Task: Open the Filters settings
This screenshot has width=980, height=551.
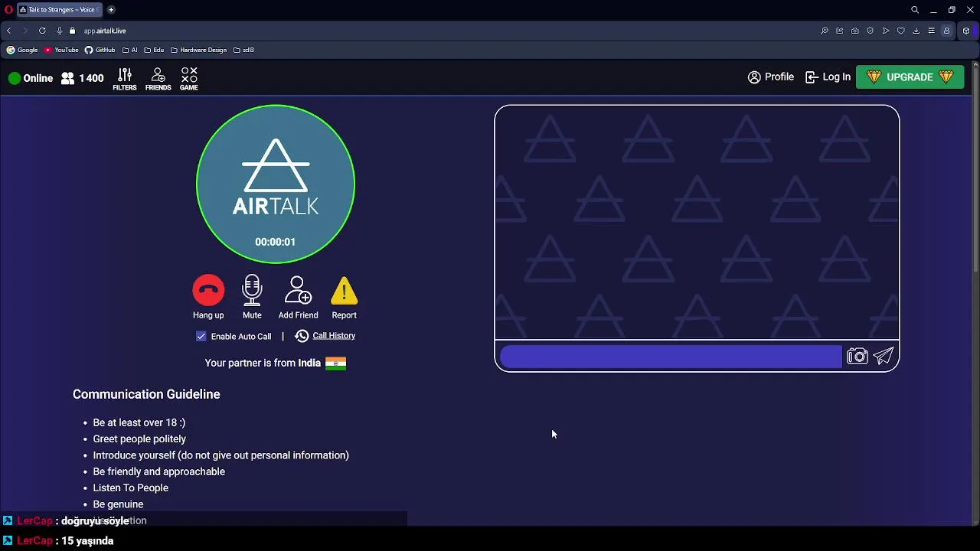Action: click(125, 79)
